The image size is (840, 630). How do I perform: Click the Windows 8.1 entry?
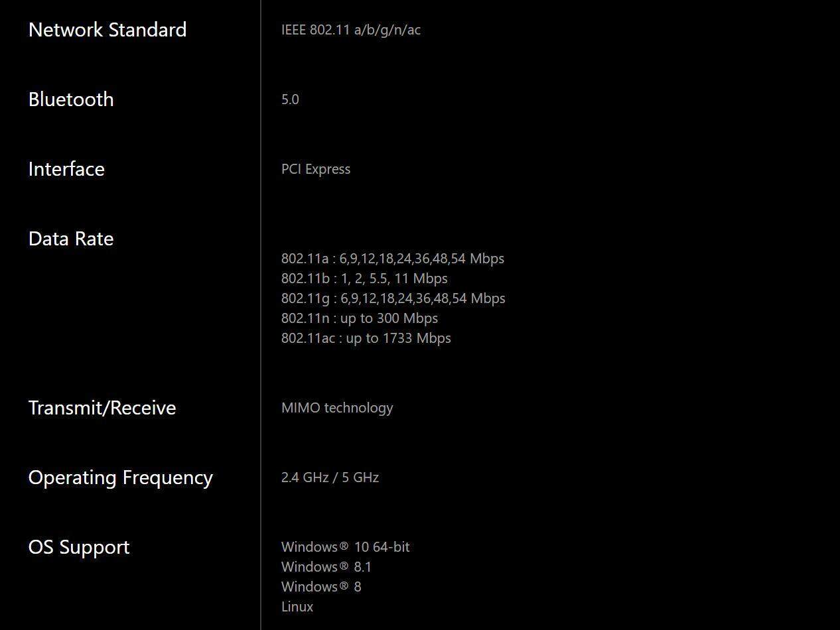tap(326, 567)
